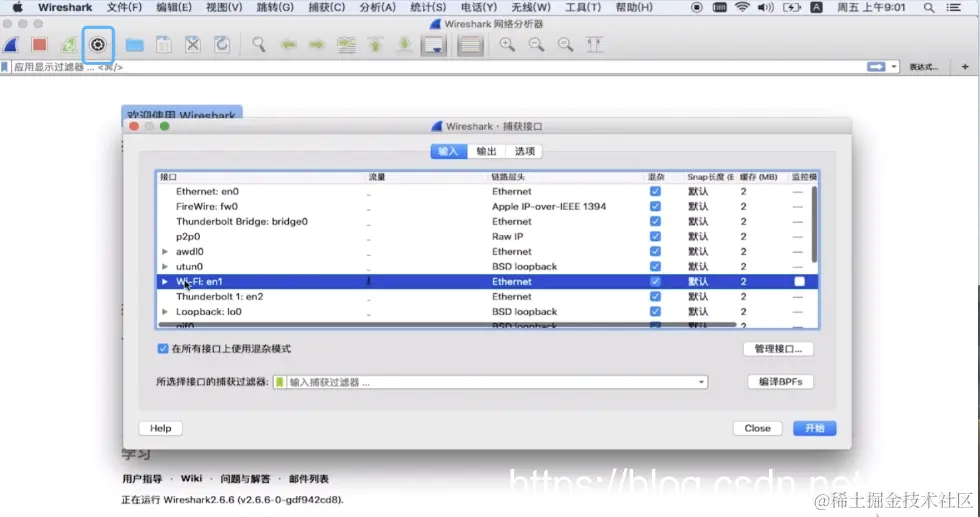
Task: Switch to the 选项 tab
Action: tap(524, 151)
